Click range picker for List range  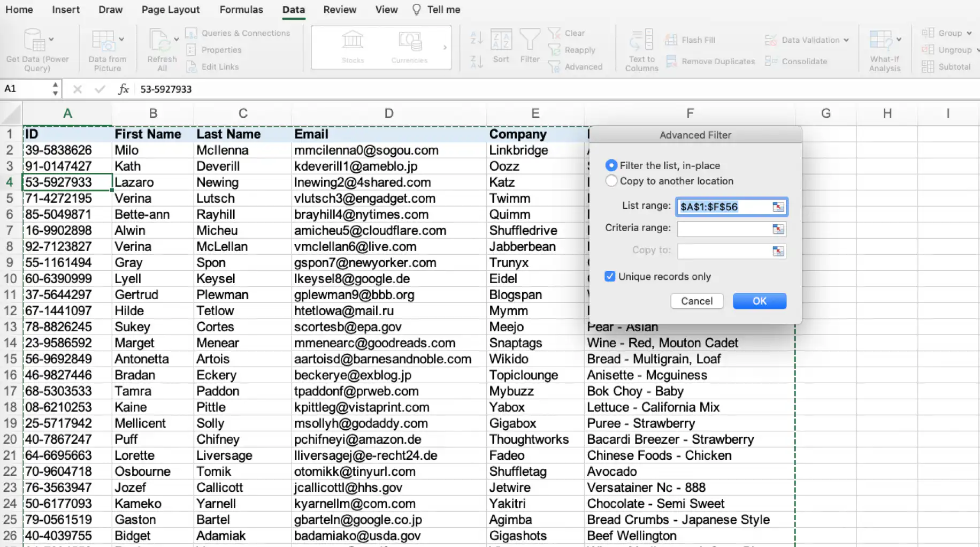[778, 207]
